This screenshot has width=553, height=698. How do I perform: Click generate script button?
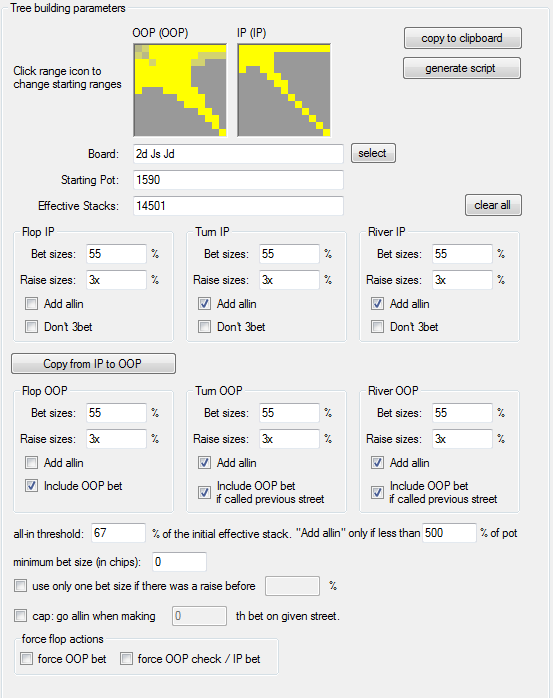click(x=462, y=68)
